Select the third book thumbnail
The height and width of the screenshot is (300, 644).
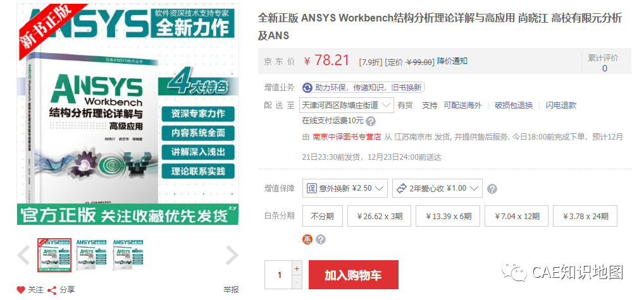128,255
